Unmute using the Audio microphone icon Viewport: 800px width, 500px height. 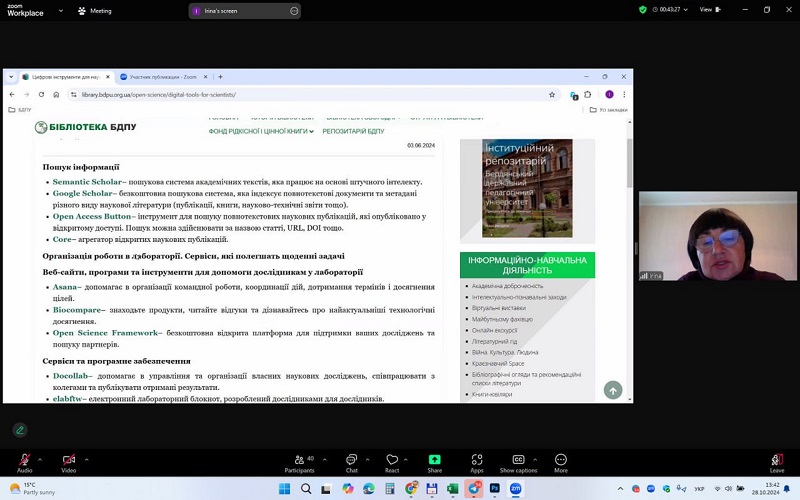point(24,459)
